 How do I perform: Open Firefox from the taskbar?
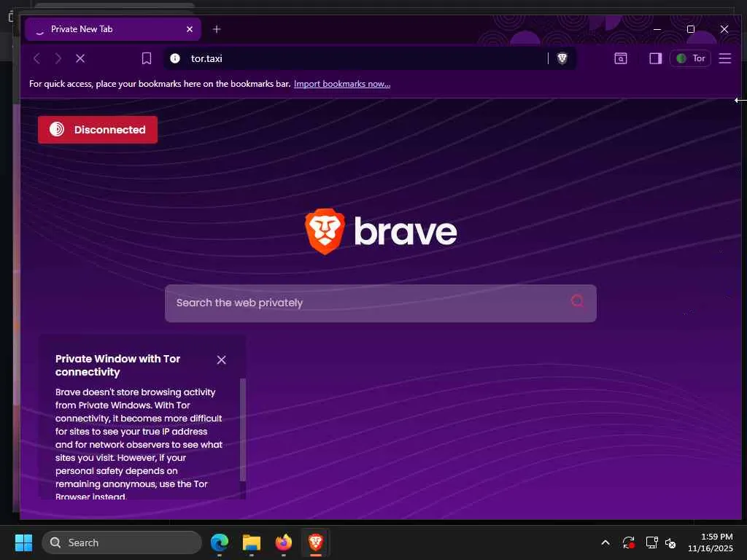coord(284,542)
